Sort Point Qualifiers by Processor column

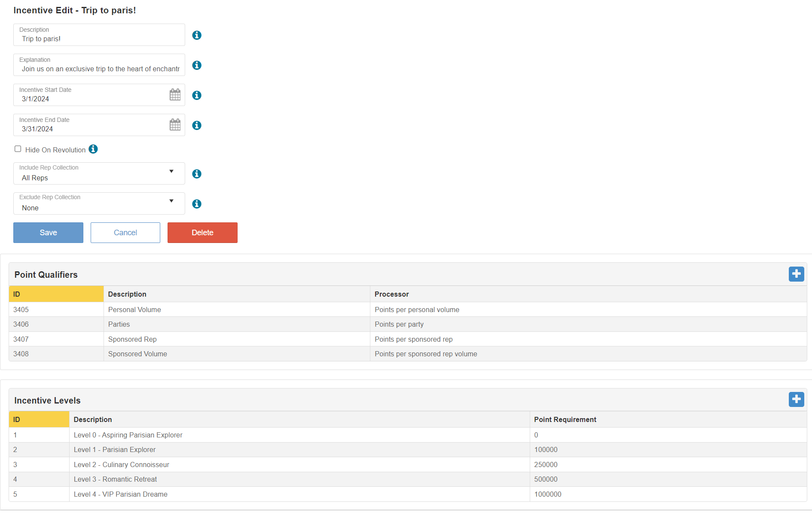coord(391,294)
